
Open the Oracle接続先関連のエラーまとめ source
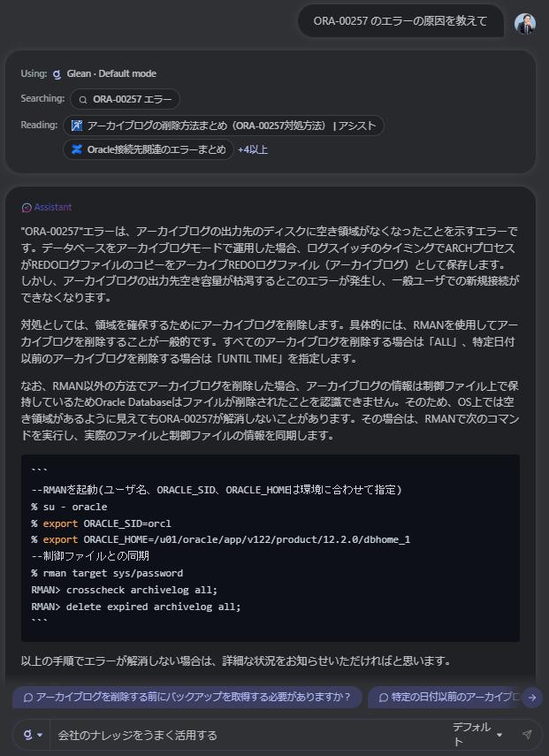click(148, 149)
